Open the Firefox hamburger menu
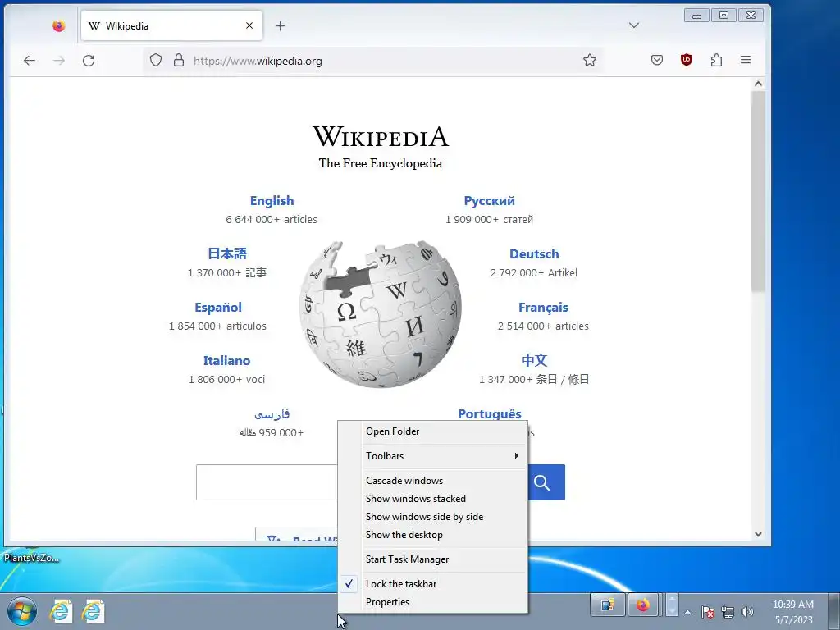This screenshot has height=630, width=840. tap(746, 60)
